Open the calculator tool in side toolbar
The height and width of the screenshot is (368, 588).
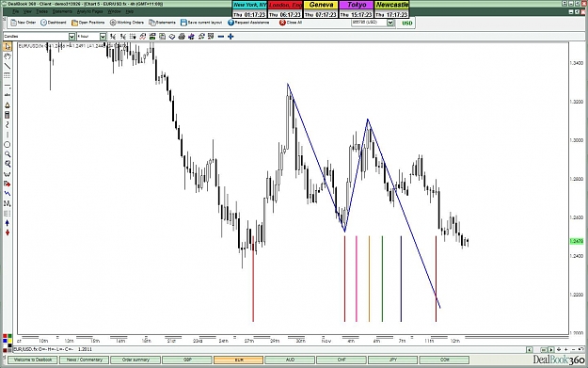pos(8,115)
